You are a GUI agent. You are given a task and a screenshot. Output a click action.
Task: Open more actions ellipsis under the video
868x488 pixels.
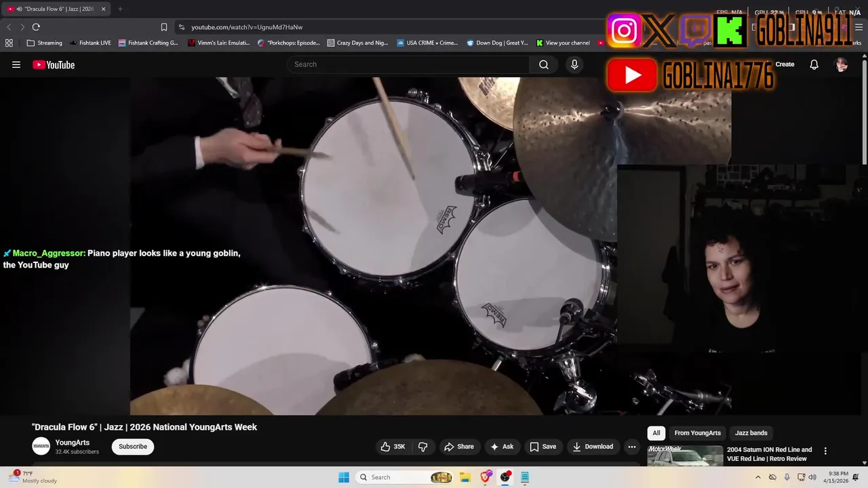coord(631,447)
